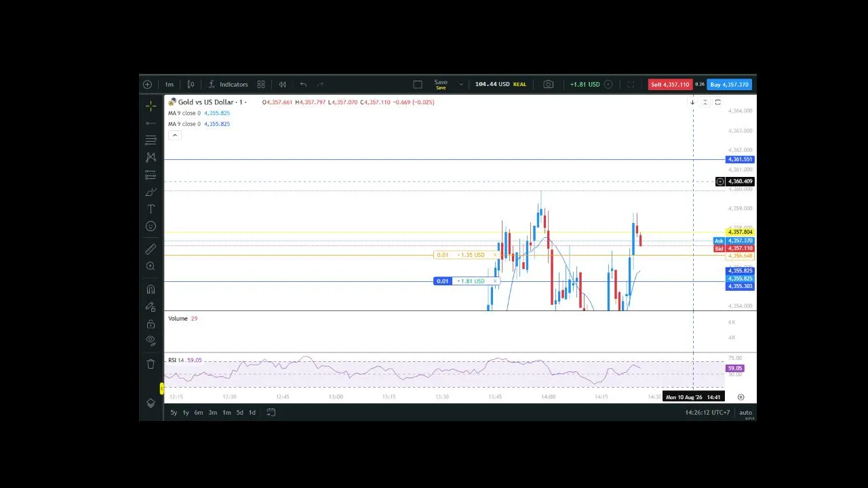This screenshot has width=868, height=488.
Task: Click the yellow left-panel expand handle
Action: click(161, 388)
